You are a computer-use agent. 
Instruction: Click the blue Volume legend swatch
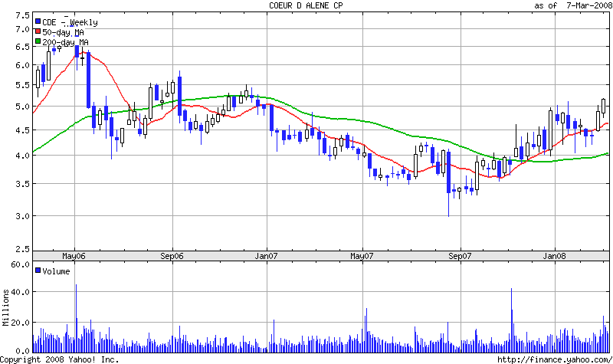(38, 271)
